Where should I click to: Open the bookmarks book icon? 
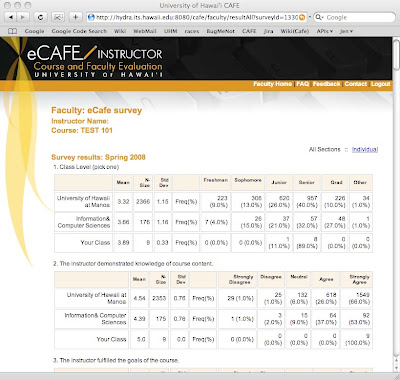12,31
